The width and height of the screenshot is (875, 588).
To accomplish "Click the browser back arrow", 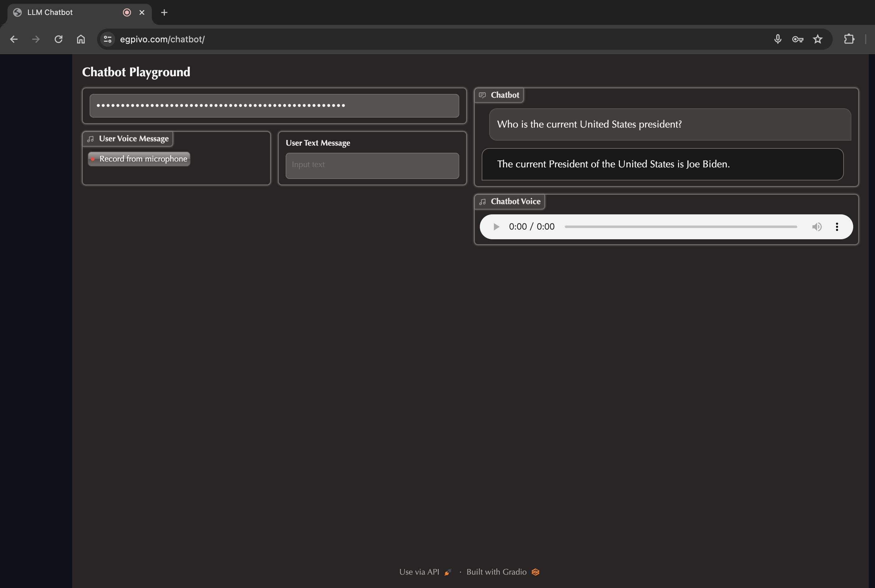I will coord(14,39).
